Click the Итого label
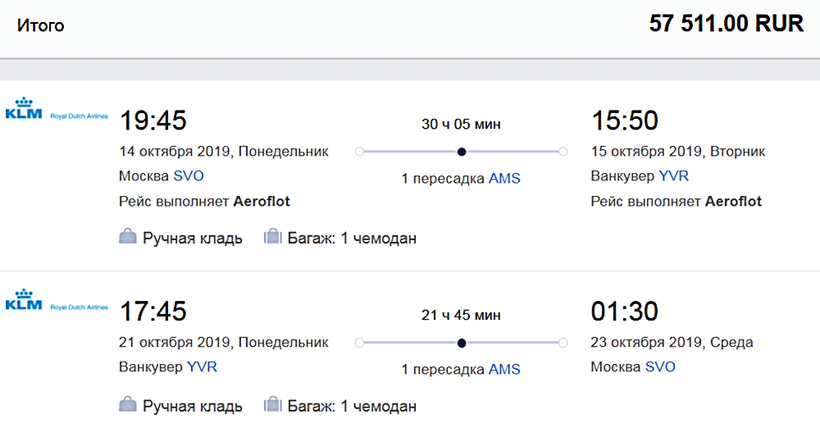This screenshot has width=820, height=437. tap(40, 25)
